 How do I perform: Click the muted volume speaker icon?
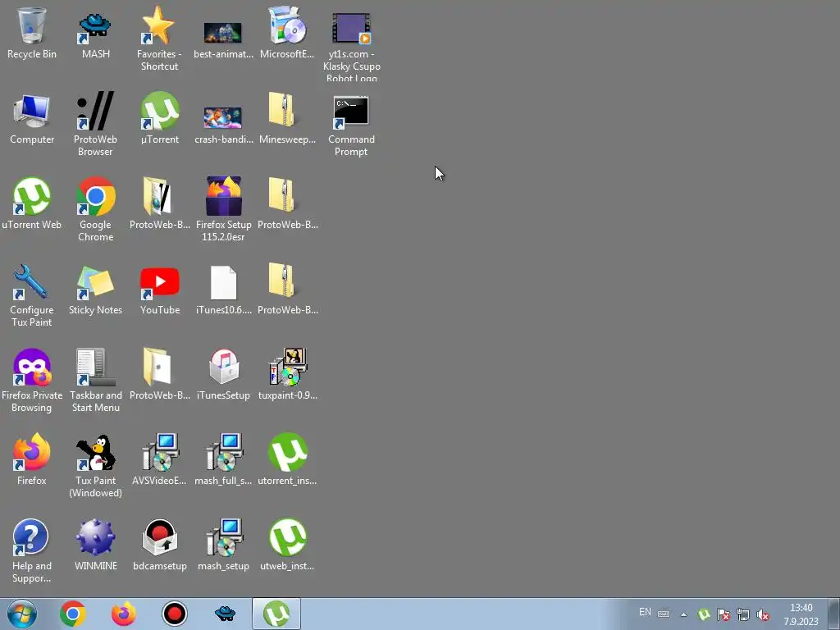click(763, 614)
